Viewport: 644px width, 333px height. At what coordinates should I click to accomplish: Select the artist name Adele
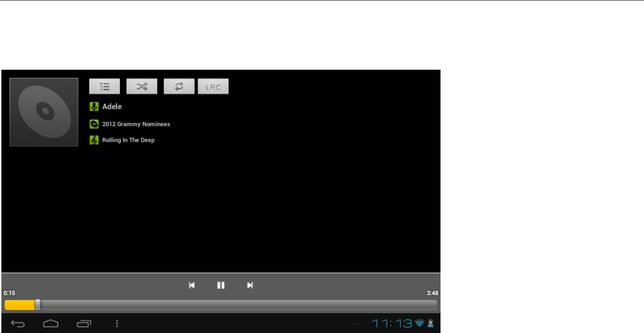point(112,106)
